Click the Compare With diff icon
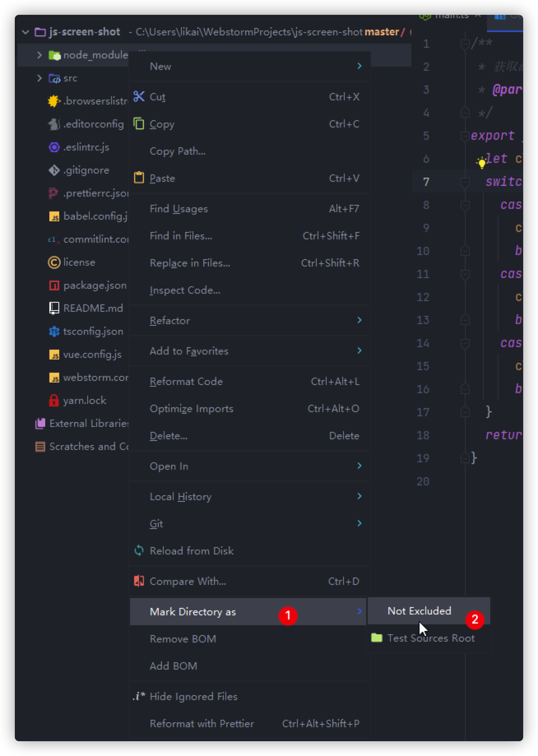538x756 pixels. [x=139, y=581]
